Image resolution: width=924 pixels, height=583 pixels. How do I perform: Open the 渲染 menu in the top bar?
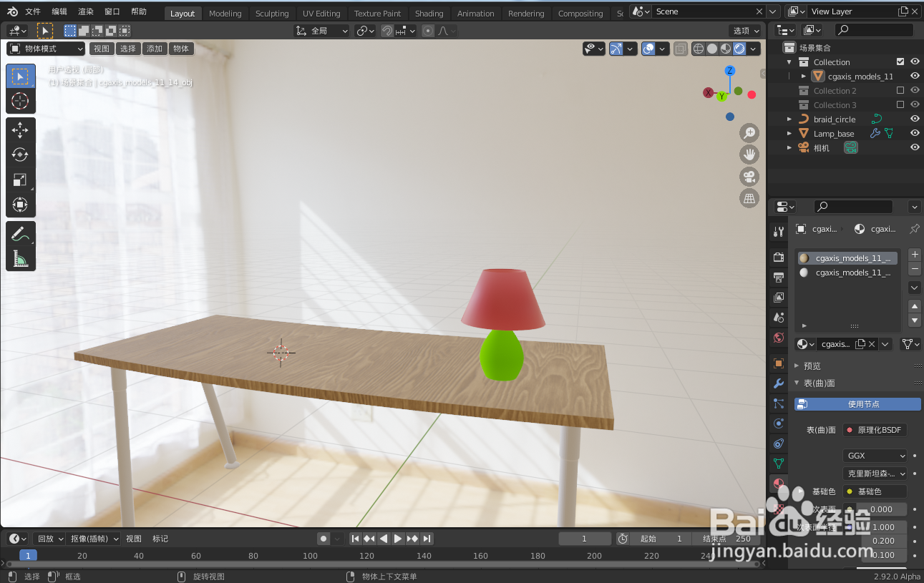85,11
